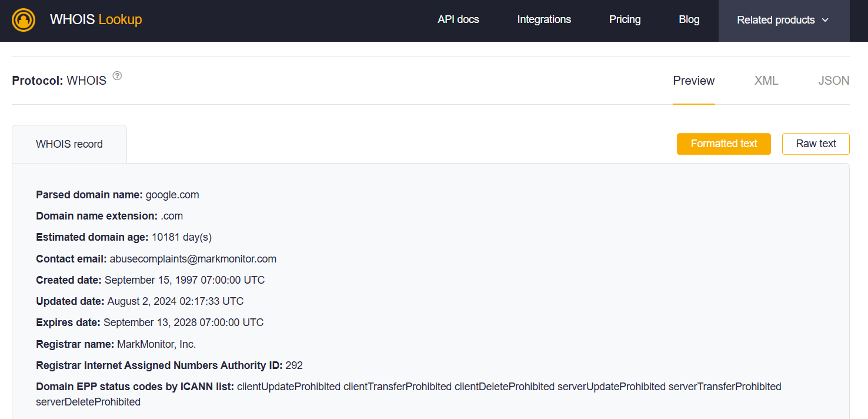The image size is (868, 419).
Task: Click the estimated age 10181 day(s)
Action: pyautogui.click(x=182, y=237)
